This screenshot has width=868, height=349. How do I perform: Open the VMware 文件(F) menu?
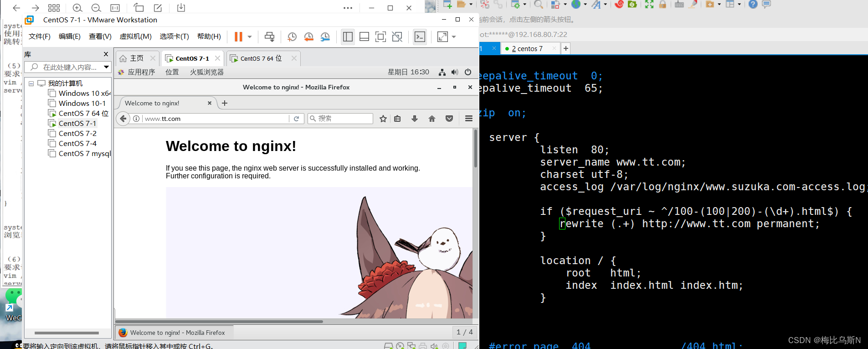point(40,36)
